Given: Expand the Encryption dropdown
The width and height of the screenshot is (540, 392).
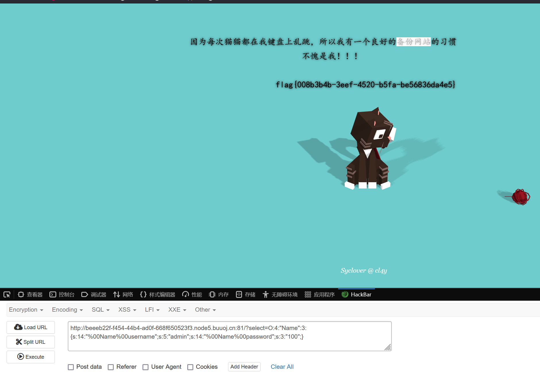Looking at the screenshot, I should pyautogui.click(x=26, y=310).
